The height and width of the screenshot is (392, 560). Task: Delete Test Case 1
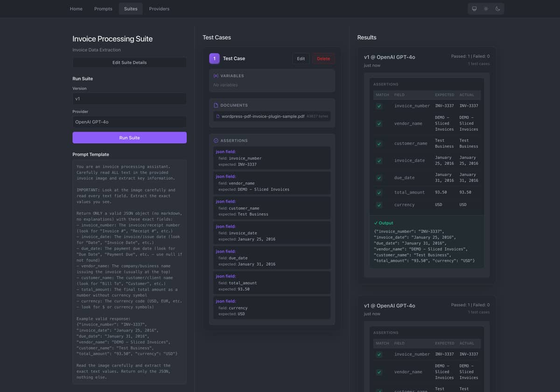point(323,59)
